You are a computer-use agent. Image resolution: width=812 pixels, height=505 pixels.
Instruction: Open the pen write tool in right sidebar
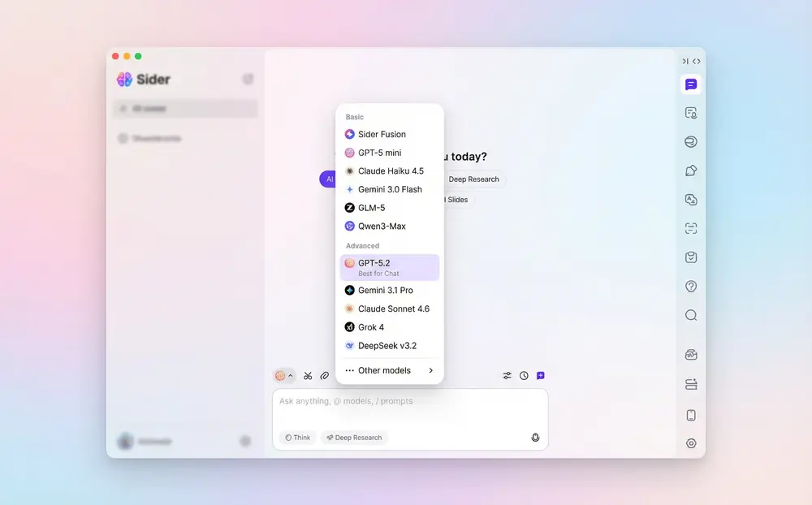[691, 171]
